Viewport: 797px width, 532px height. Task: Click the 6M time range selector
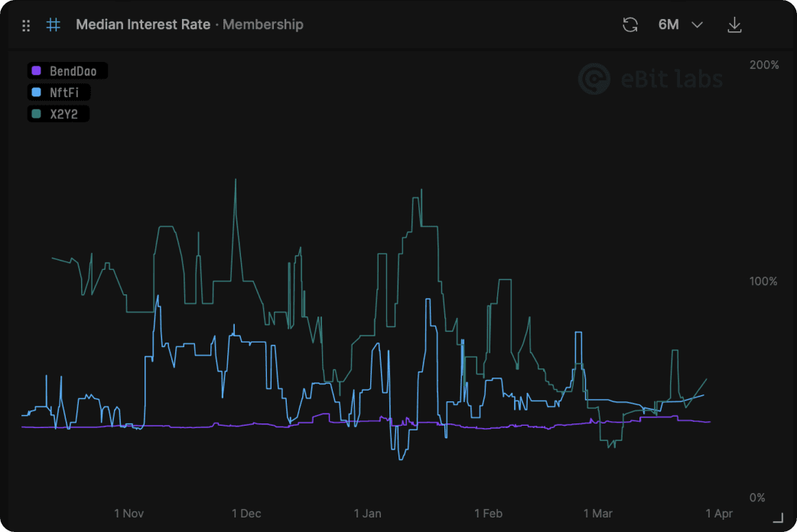(669, 24)
